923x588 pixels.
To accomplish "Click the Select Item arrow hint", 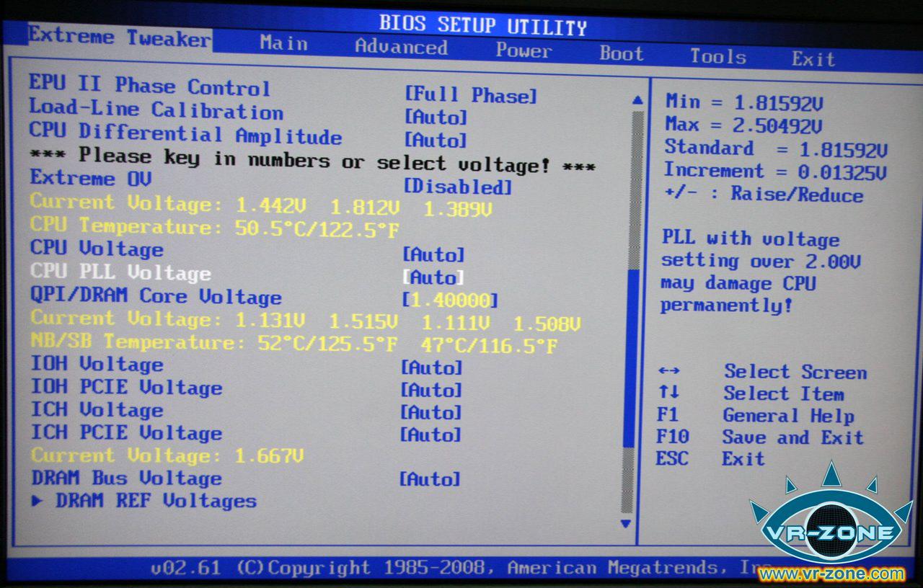I will click(x=750, y=393).
